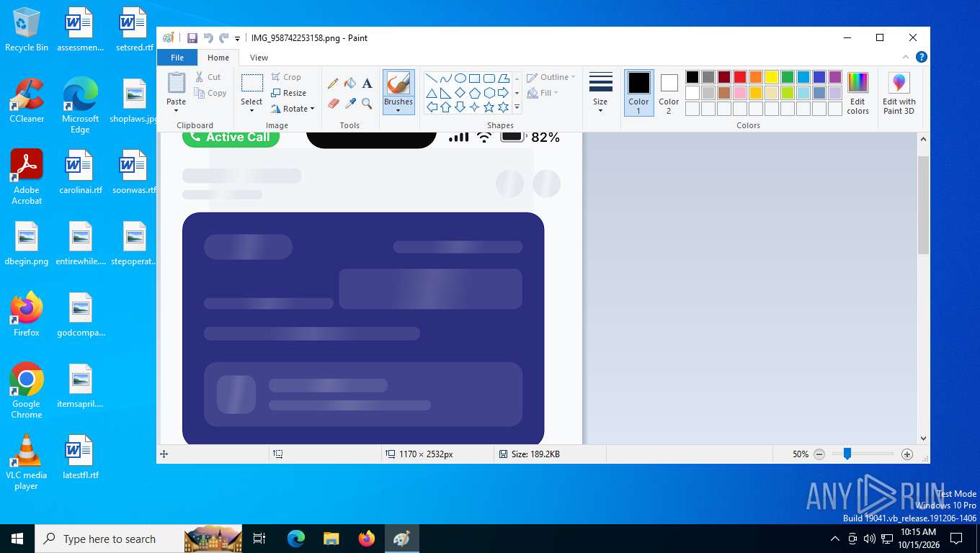Screen dimensions: 980x553
Task: Click the Zoom out minus button
Action: (819, 454)
